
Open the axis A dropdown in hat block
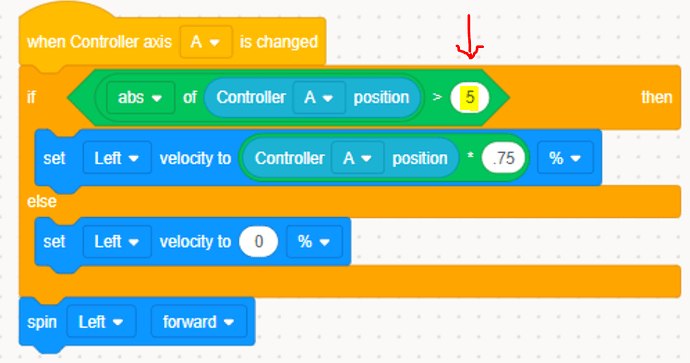click(x=206, y=42)
